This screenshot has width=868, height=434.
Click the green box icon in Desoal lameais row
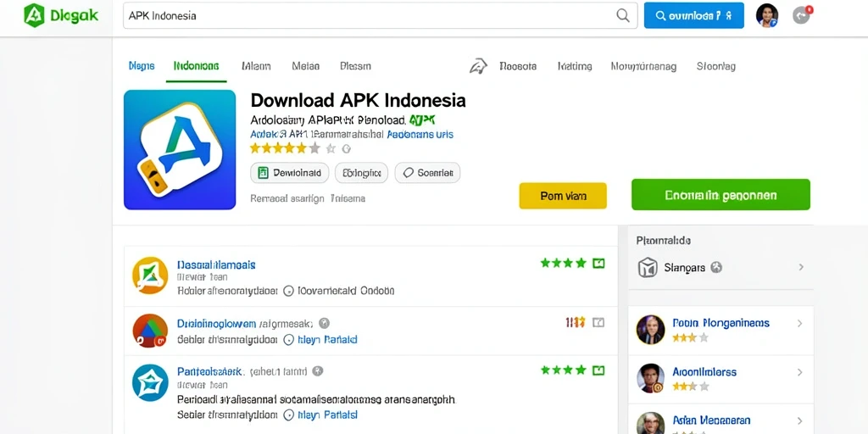(598, 263)
